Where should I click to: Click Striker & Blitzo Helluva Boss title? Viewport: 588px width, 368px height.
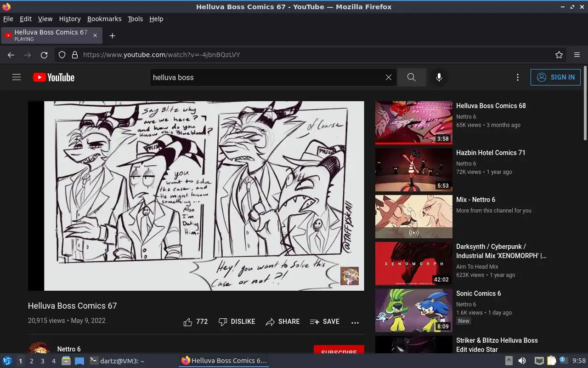497,345
